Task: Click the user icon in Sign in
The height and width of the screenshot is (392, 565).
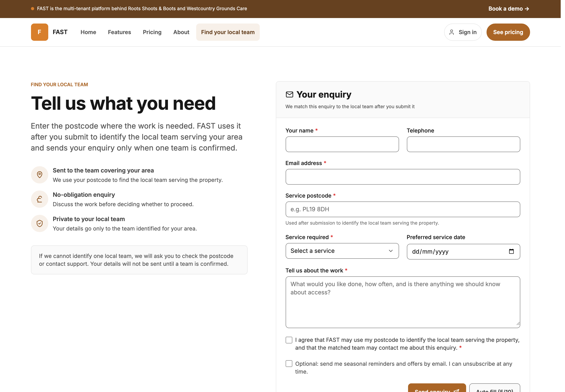Action: coord(451,32)
